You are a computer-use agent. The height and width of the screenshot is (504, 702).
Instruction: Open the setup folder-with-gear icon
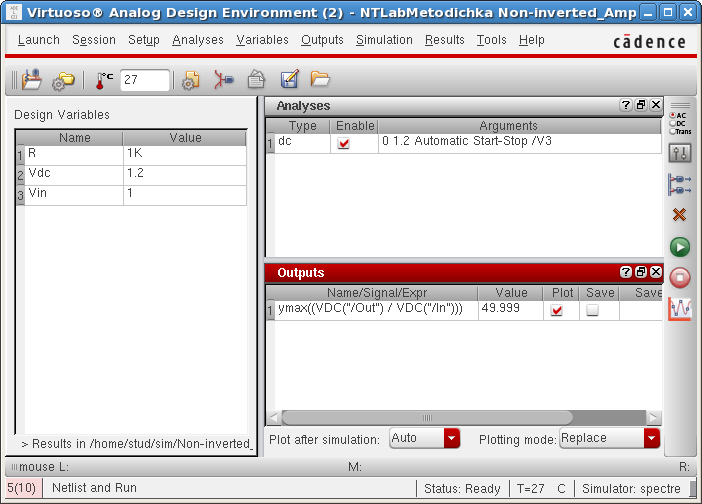[63, 81]
